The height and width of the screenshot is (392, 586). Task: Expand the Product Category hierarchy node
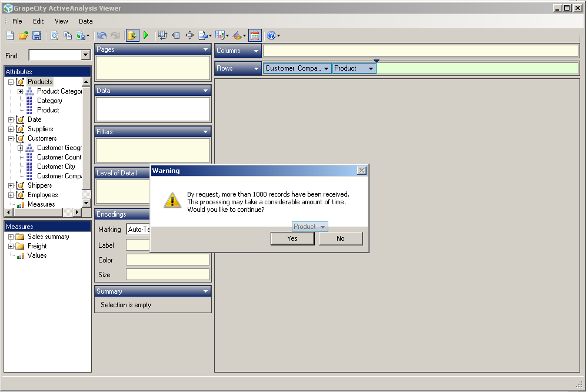coord(20,91)
